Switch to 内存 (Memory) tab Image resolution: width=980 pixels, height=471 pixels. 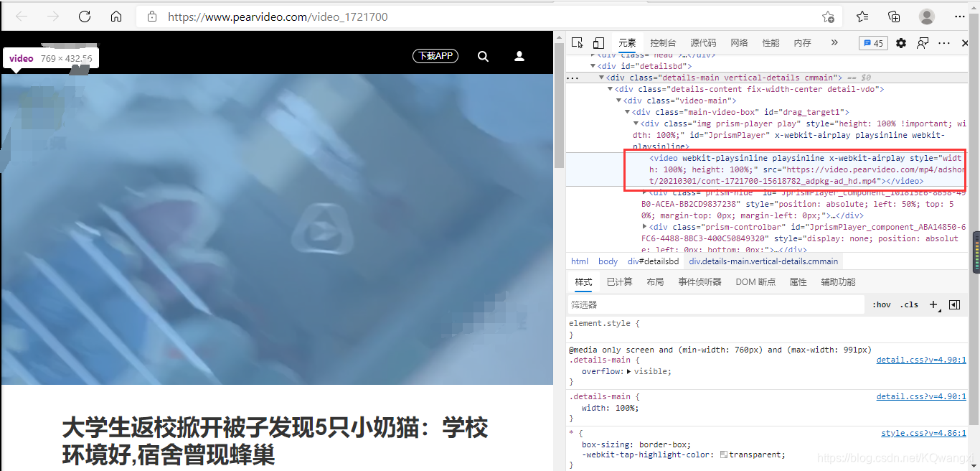point(802,43)
